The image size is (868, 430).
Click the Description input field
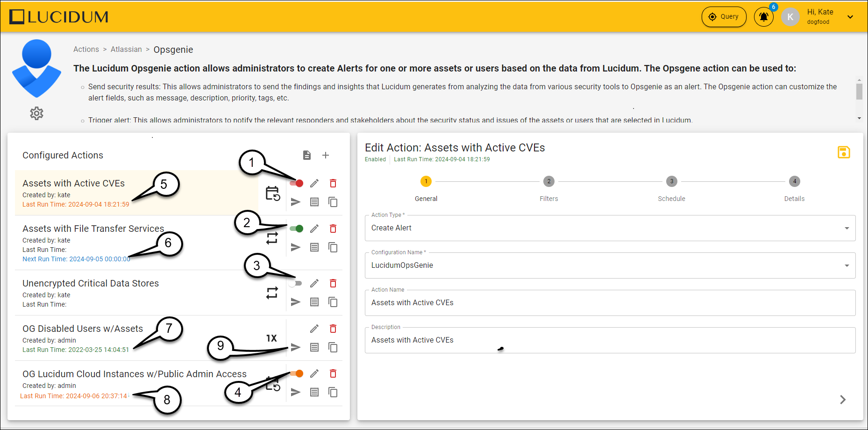point(610,340)
